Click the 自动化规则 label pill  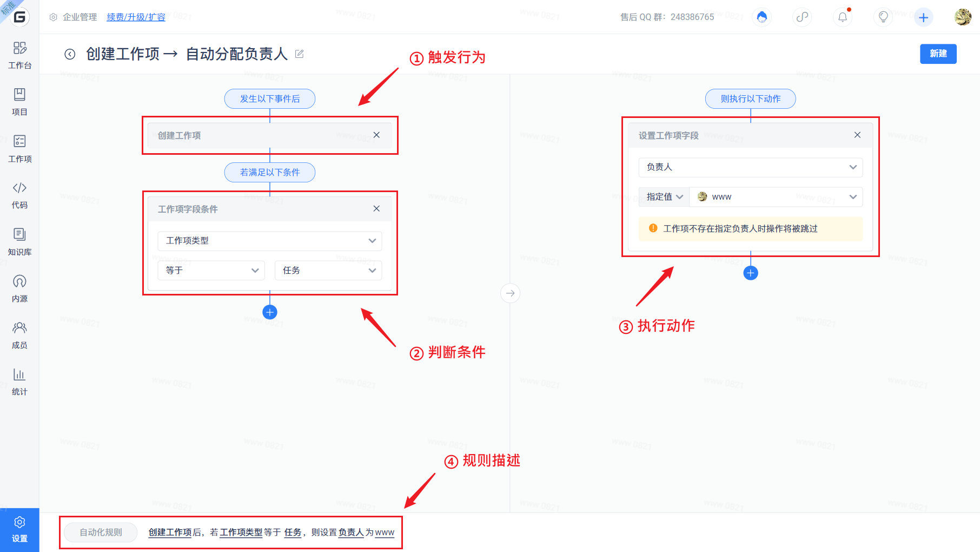tap(101, 533)
